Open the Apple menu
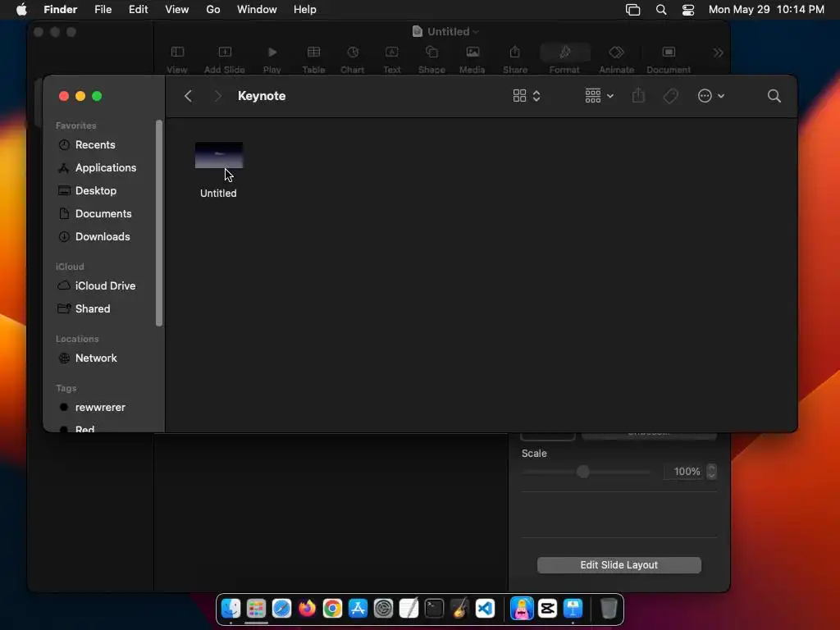This screenshot has height=630, width=840. click(21, 10)
